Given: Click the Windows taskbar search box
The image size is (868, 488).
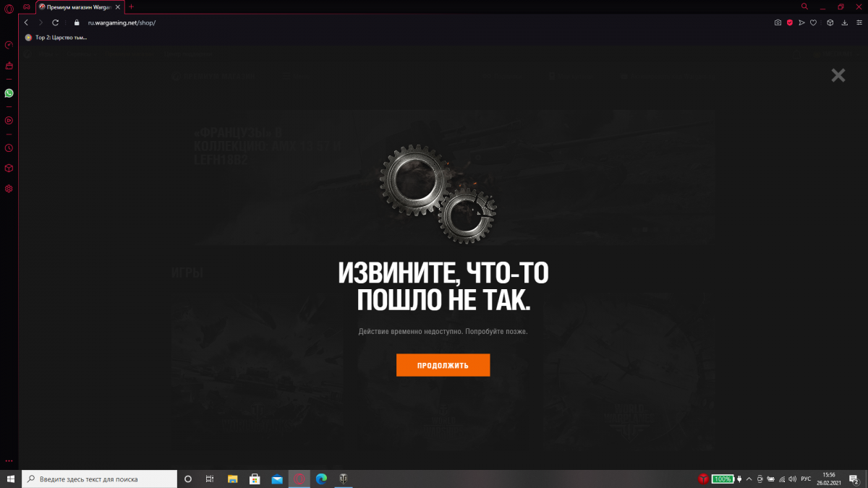Looking at the screenshot, I should pyautogui.click(x=99, y=479).
